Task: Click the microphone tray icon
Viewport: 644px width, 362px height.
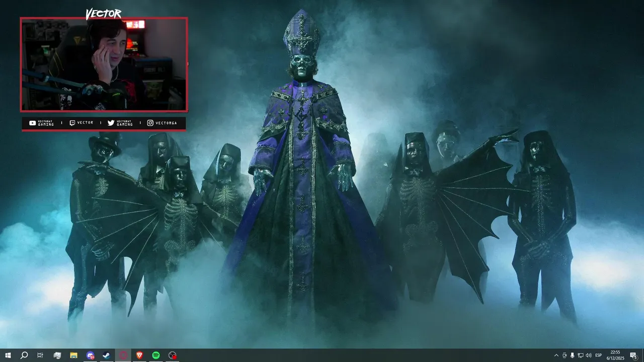Action: click(573, 355)
